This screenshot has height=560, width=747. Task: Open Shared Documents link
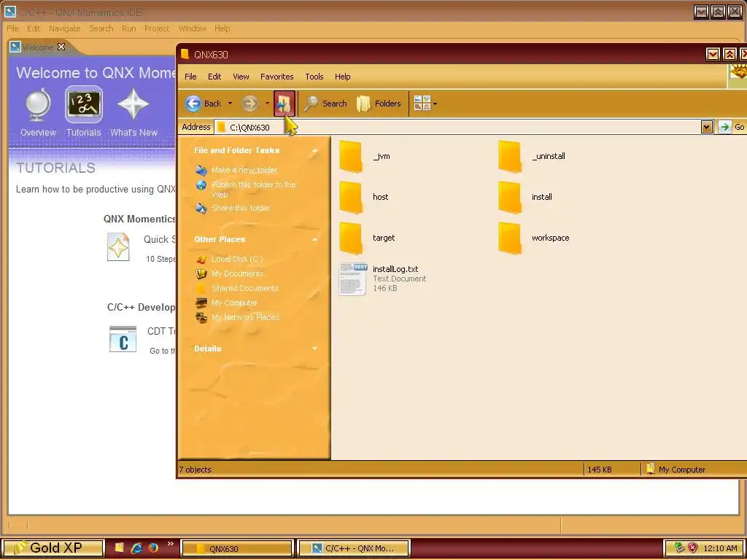tap(245, 288)
